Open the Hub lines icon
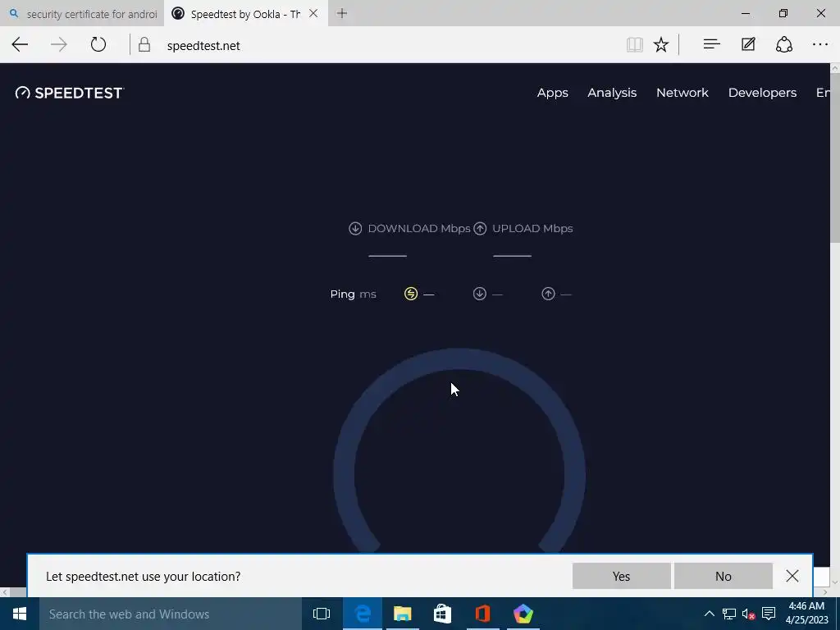Viewport: 840px width, 630px height. pos(711,45)
